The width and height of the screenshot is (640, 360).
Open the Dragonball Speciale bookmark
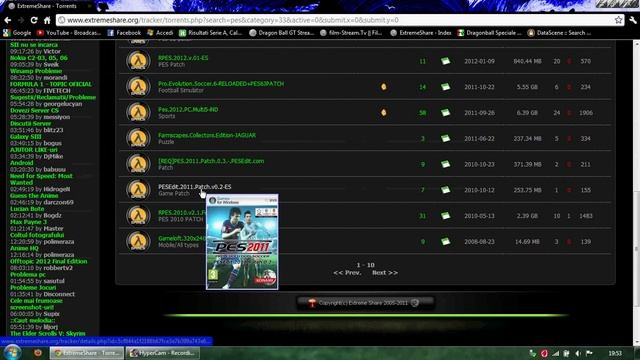(489, 33)
